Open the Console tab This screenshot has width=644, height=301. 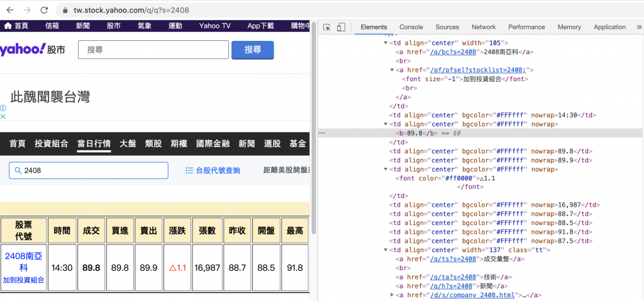pos(411,27)
